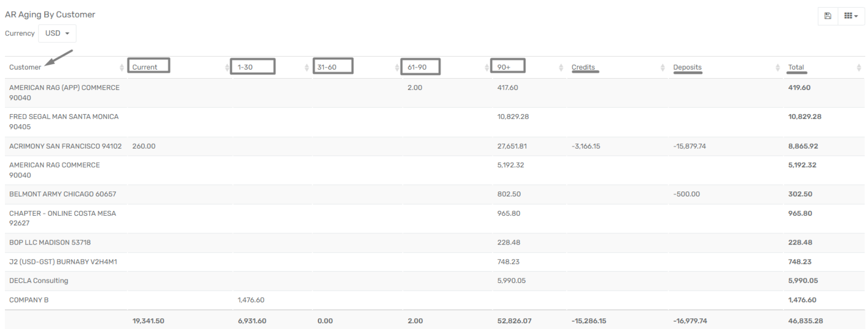
Task: Select DECLA Consulting customer row
Action: pos(434,281)
